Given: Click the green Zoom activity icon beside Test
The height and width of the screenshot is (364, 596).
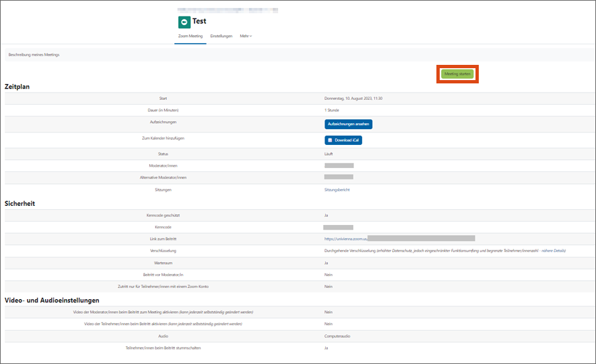Looking at the screenshot, I should (x=183, y=21).
